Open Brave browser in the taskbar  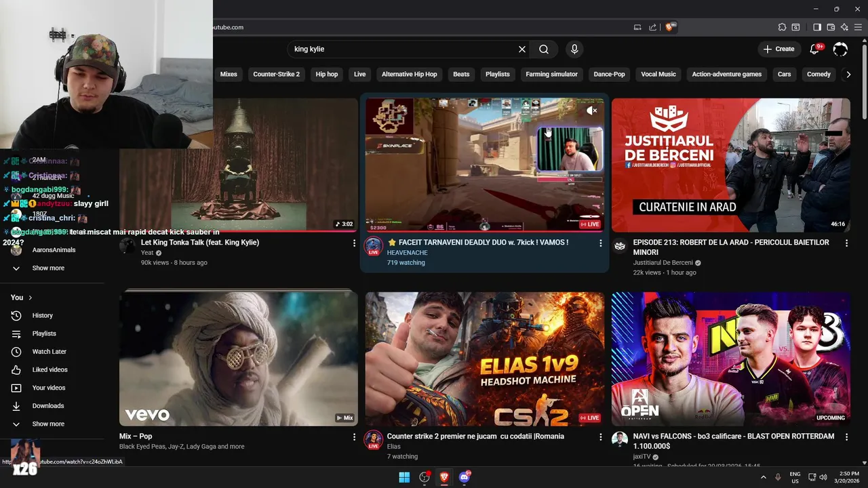[x=444, y=477]
